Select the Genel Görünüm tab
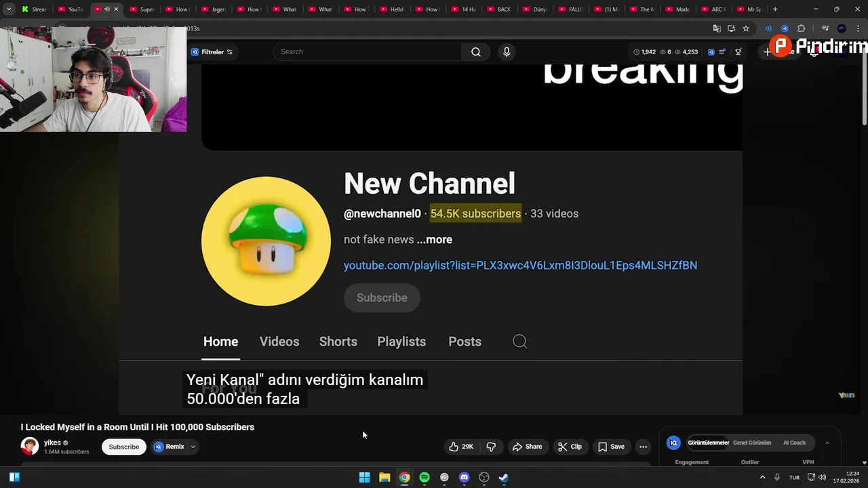 (x=752, y=443)
